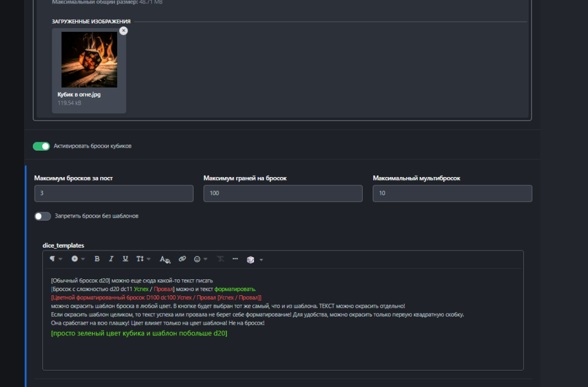This screenshot has width=588, height=387.
Task: Open the emoji smiley dropdown
Action: pyautogui.click(x=201, y=259)
